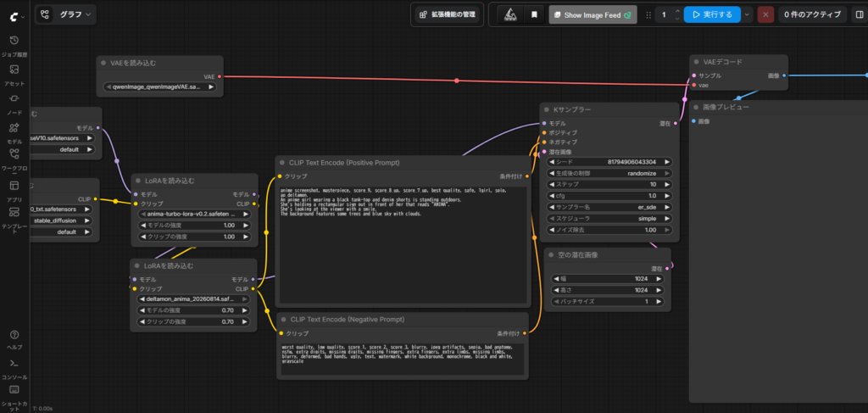The width and height of the screenshot is (868, 413).
Task: Open the stable_diffusion type selector
Action: pyautogui.click(x=60, y=220)
